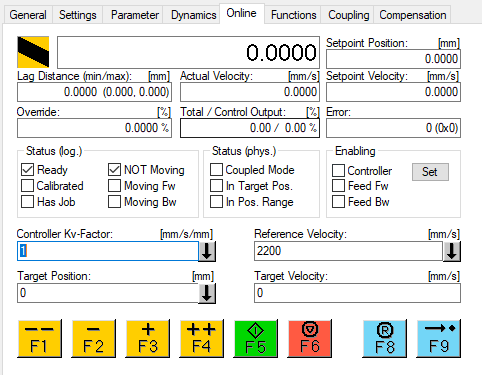Enable the Feed Fw checkbox
This screenshot has height=375, width=482.
tap(338, 186)
